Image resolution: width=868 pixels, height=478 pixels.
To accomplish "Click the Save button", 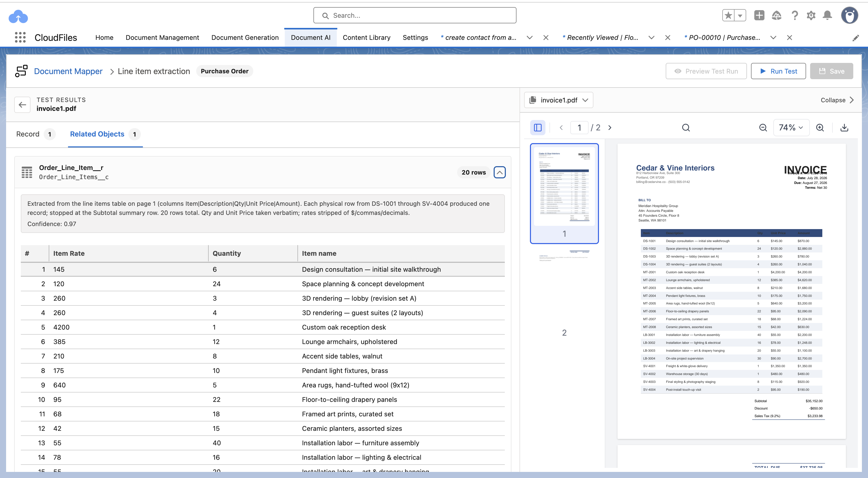I will 832,71.
